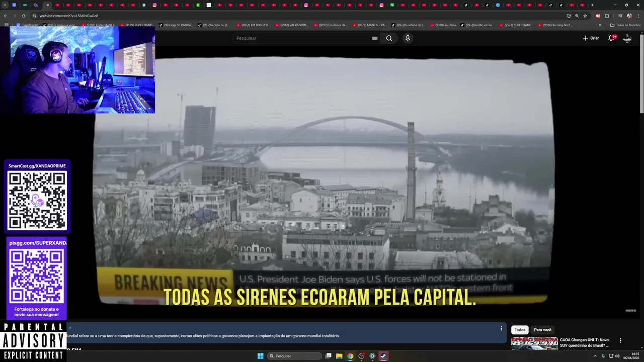Open the Classificação bookmark
Image resolution: width=644 pixels, height=362 pixels.
(27, 25)
